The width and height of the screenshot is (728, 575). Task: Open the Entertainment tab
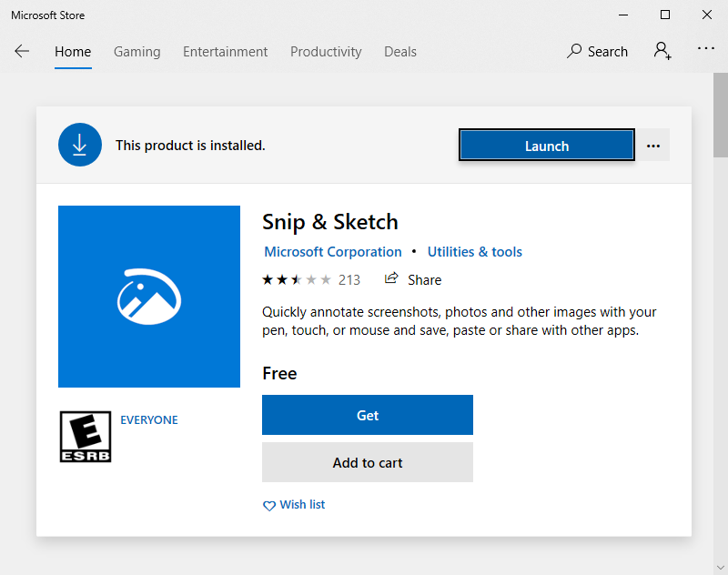tap(225, 52)
